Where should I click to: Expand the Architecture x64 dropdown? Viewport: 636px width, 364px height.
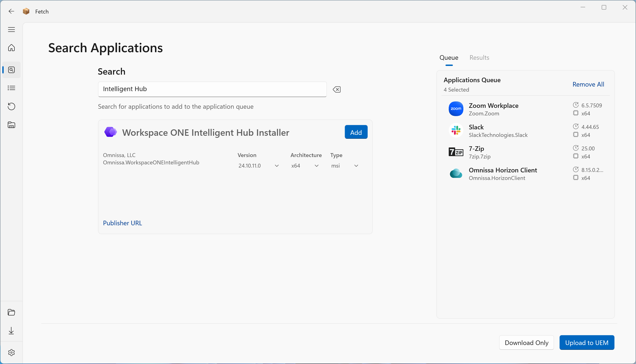305,166
